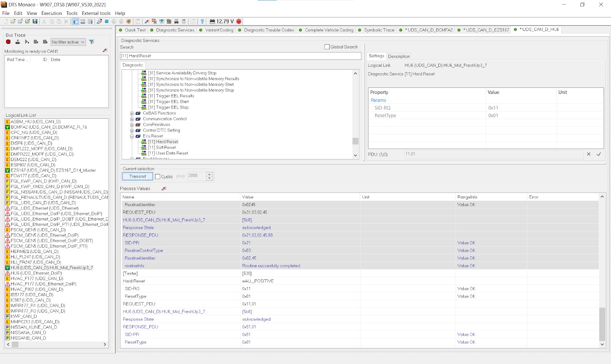Open the No filter active dropdown
This screenshot has width=611, height=364.
[x=68, y=42]
